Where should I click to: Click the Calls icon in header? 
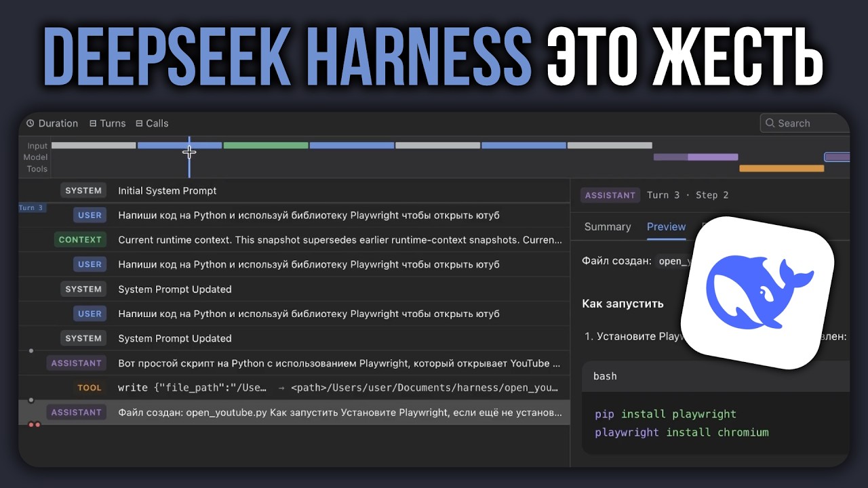[139, 123]
